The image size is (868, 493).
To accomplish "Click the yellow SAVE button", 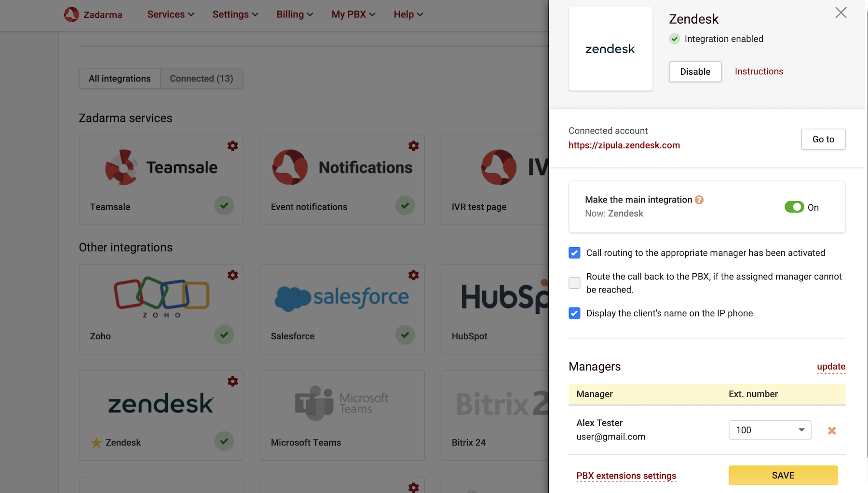I will click(x=783, y=475).
